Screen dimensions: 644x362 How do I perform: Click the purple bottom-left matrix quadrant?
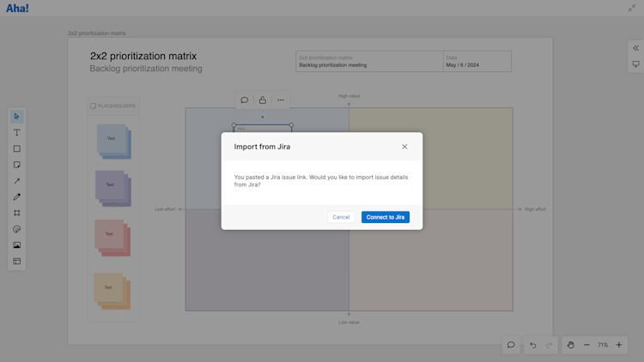tap(267, 260)
